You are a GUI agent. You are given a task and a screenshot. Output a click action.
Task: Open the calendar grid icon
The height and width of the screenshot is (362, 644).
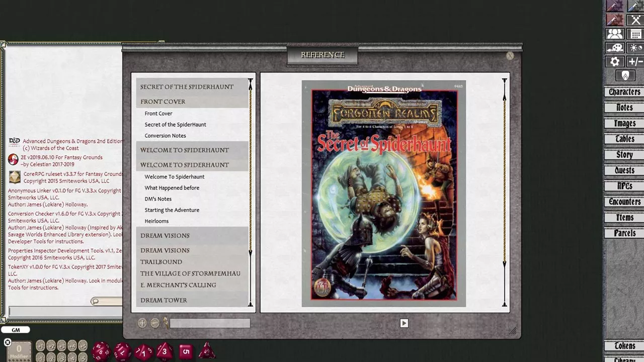pyautogui.click(x=635, y=34)
